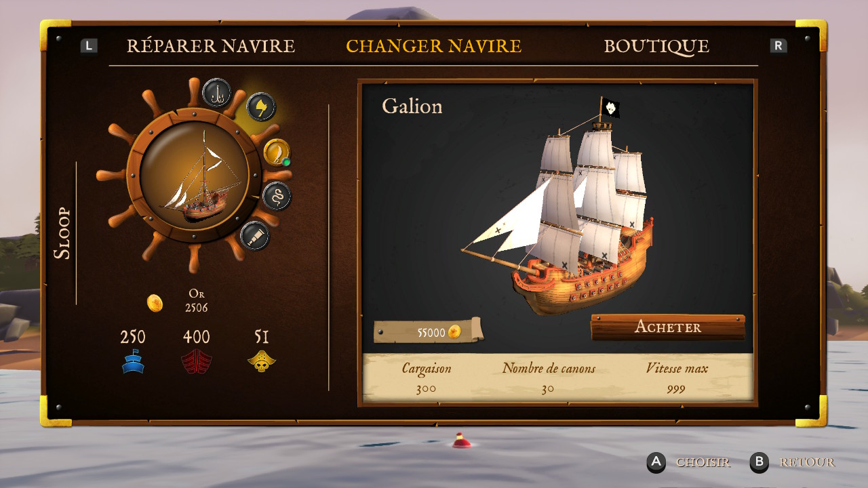Screen dimensions: 868x488
Task: Click the L shoulder button indicator
Action: pyautogui.click(x=89, y=46)
